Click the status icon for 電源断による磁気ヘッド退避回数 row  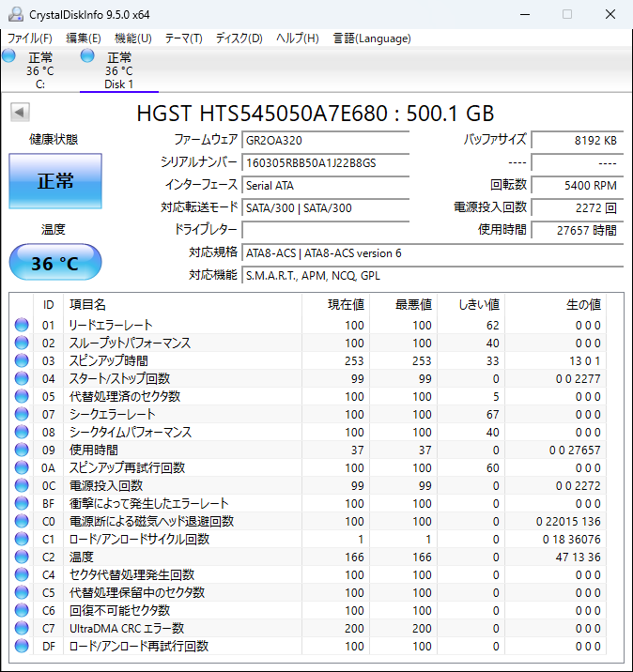22,521
